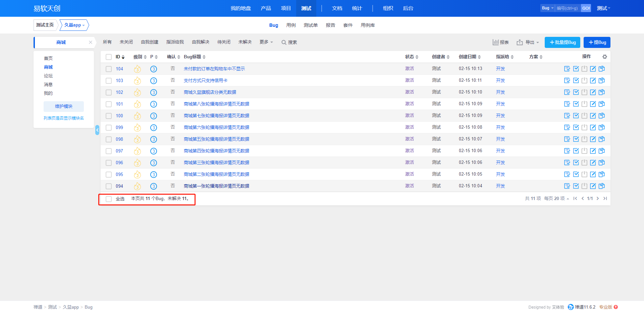Check the box for bug 096

(x=109, y=163)
